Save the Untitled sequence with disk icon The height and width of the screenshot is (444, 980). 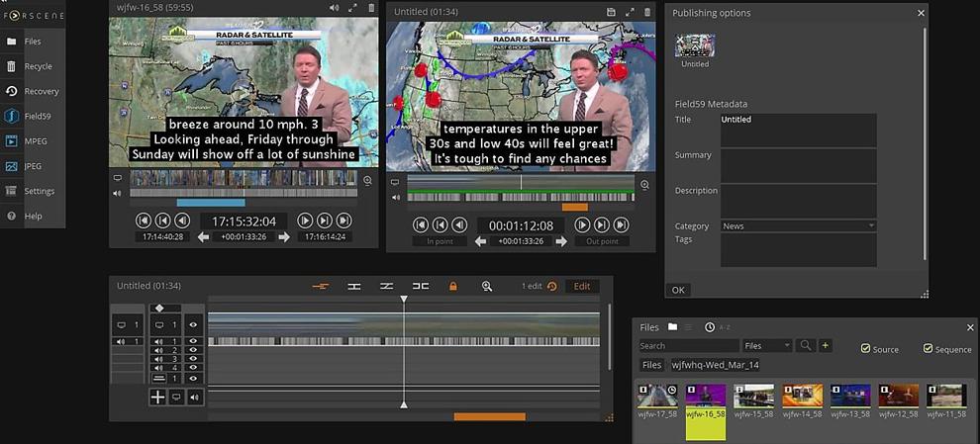pos(611,12)
